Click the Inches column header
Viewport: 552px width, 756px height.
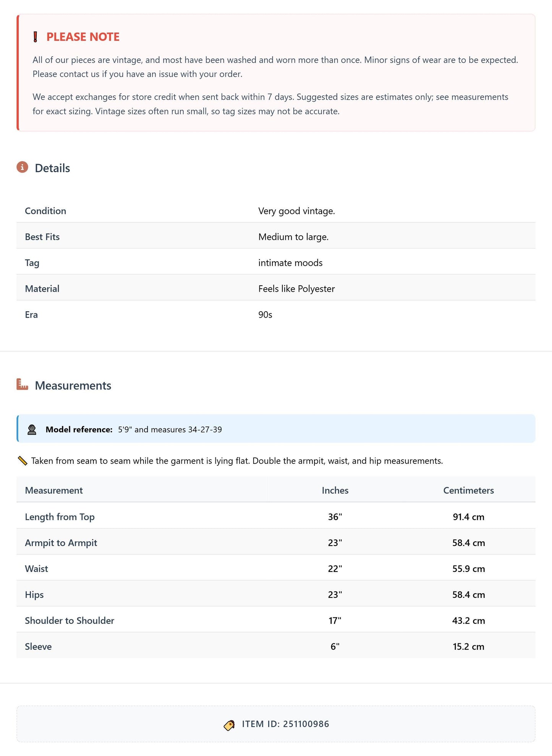pyautogui.click(x=335, y=490)
